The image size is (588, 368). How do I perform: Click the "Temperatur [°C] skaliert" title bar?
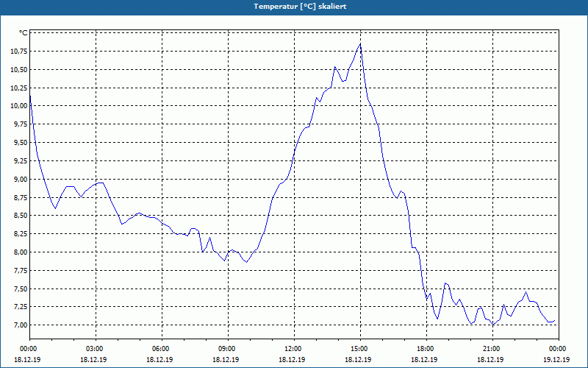coord(294,7)
